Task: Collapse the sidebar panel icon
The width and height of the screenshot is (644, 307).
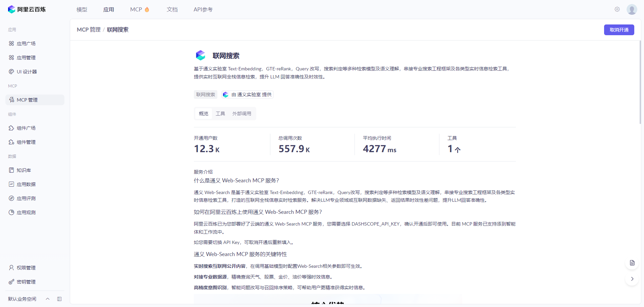Action: pos(59,299)
